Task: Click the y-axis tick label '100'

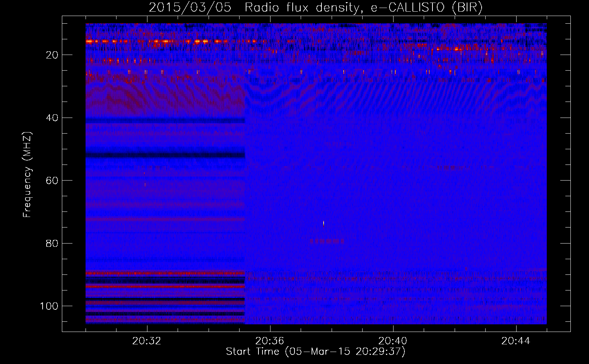Action: tap(49, 306)
